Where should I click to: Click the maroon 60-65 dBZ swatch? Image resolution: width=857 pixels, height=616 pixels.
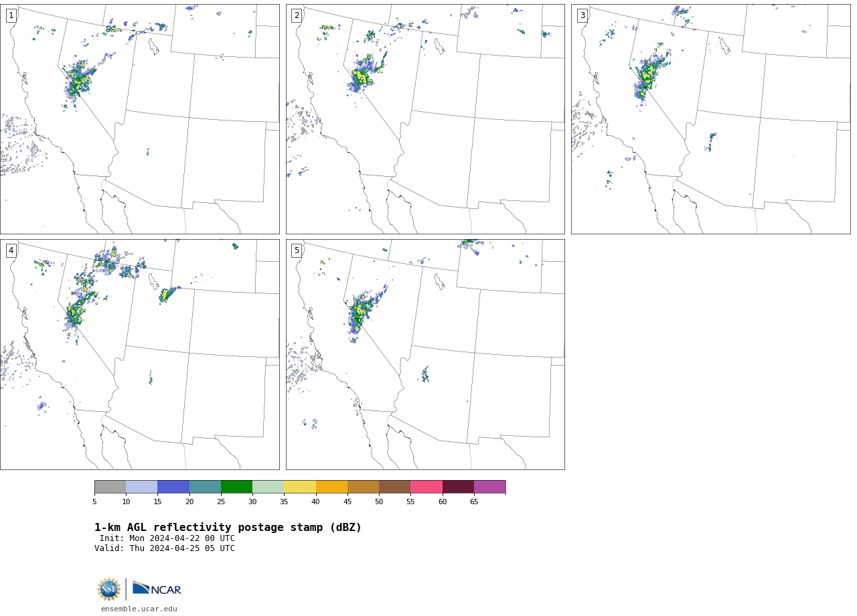point(458,487)
